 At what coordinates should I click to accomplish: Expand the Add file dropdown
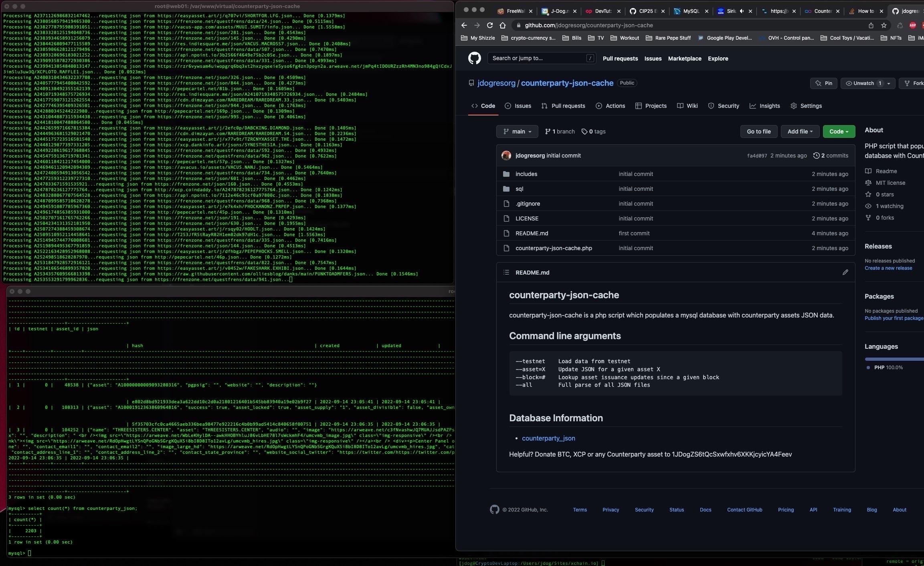800,131
